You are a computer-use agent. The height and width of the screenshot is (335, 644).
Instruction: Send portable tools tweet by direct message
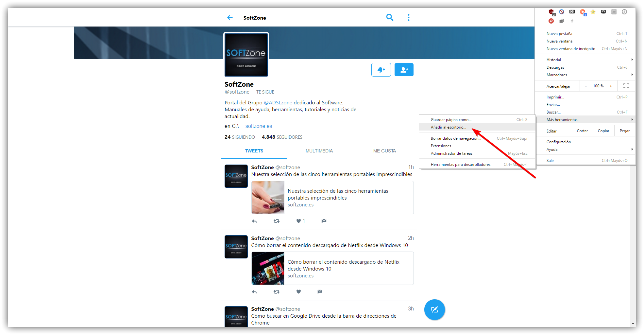pyautogui.click(x=324, y=221)
